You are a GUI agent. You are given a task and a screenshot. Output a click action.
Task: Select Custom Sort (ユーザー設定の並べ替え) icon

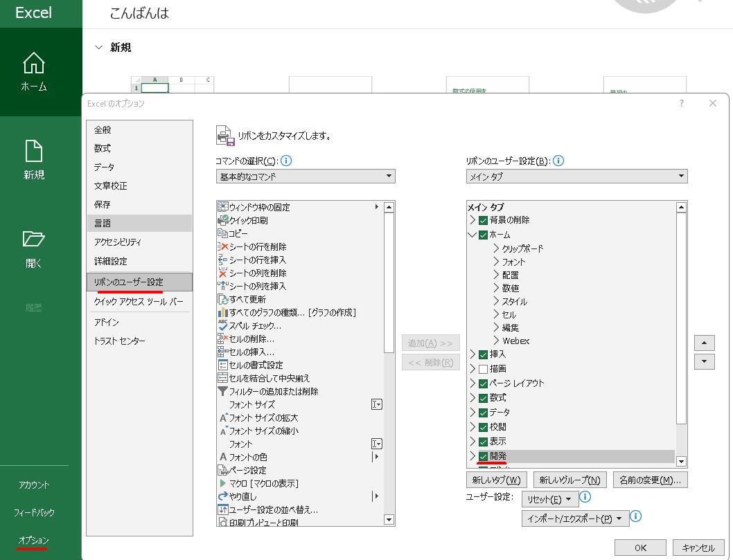[x=223, y=509]
